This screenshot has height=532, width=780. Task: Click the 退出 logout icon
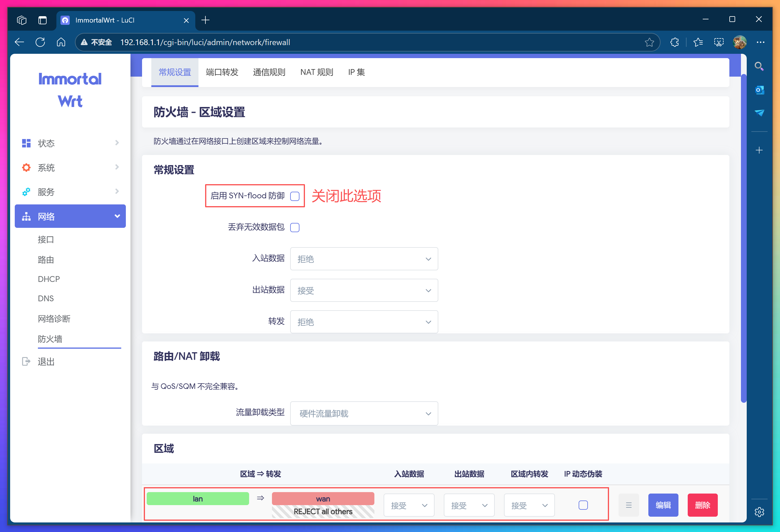tap(26, 361)
